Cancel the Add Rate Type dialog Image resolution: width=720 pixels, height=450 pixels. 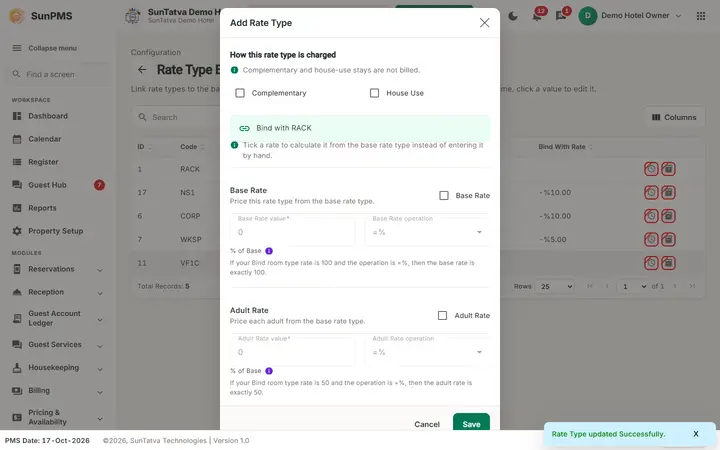click(427, 424)
